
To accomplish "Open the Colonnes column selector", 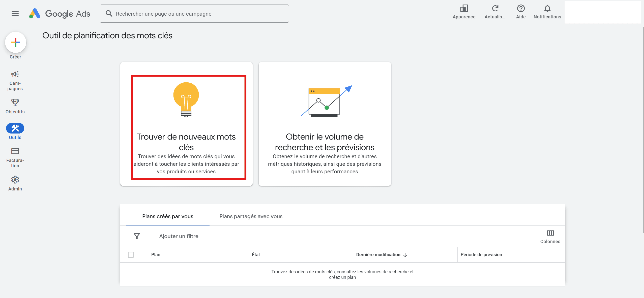I will click(x=550, y=236).
